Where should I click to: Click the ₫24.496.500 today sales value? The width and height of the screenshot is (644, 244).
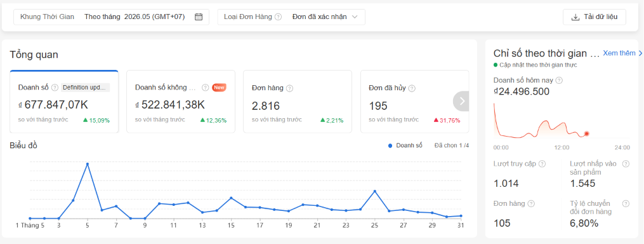(522, 91)
